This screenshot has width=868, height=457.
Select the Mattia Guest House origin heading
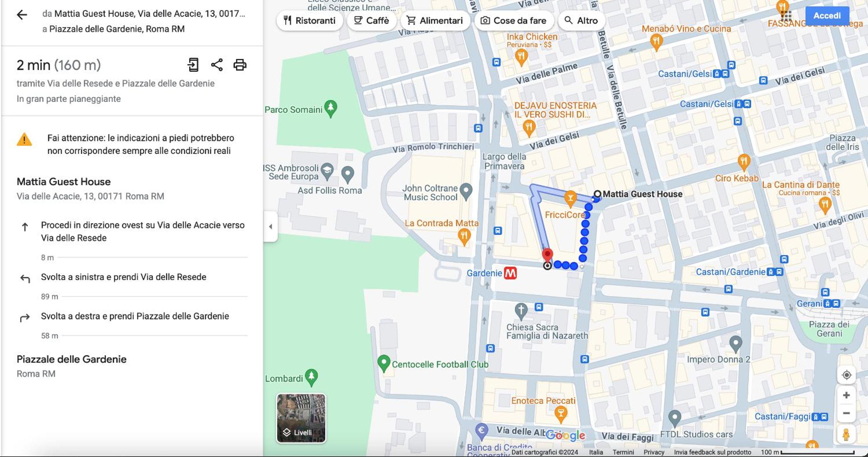[64, 182]
